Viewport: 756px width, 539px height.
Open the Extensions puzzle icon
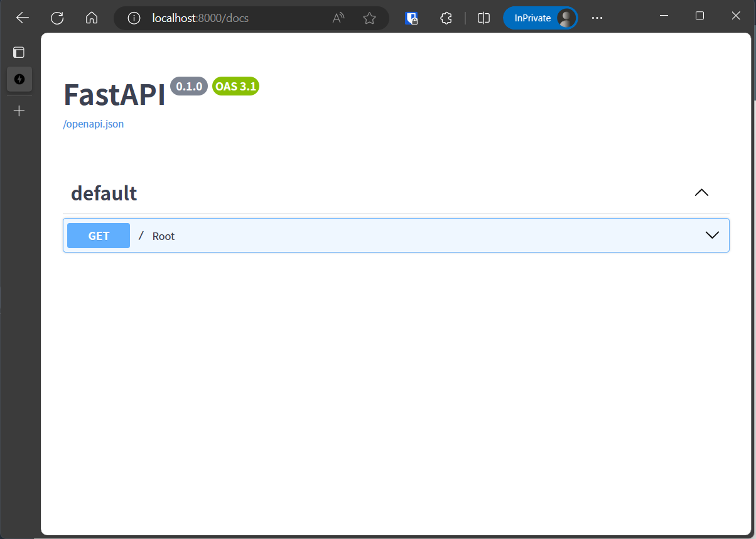446,18
